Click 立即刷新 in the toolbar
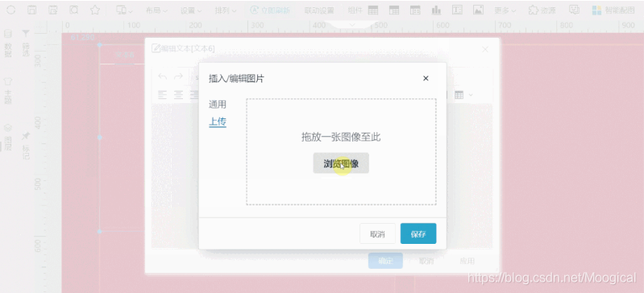 (x=270, y=10)
